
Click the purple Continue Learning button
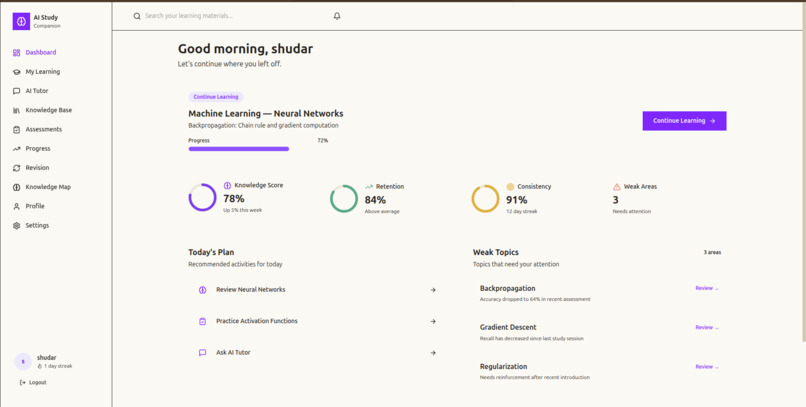[684, 121]
